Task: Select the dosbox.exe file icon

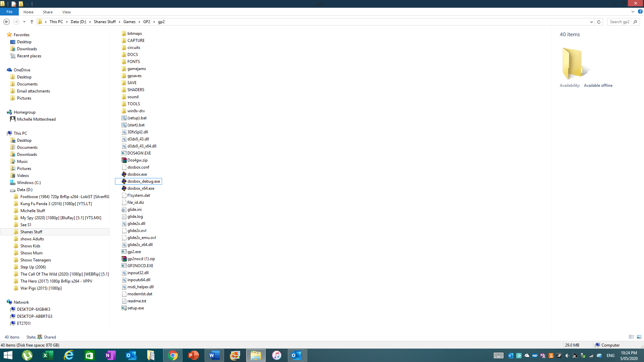Action: (x=124, y=174)
